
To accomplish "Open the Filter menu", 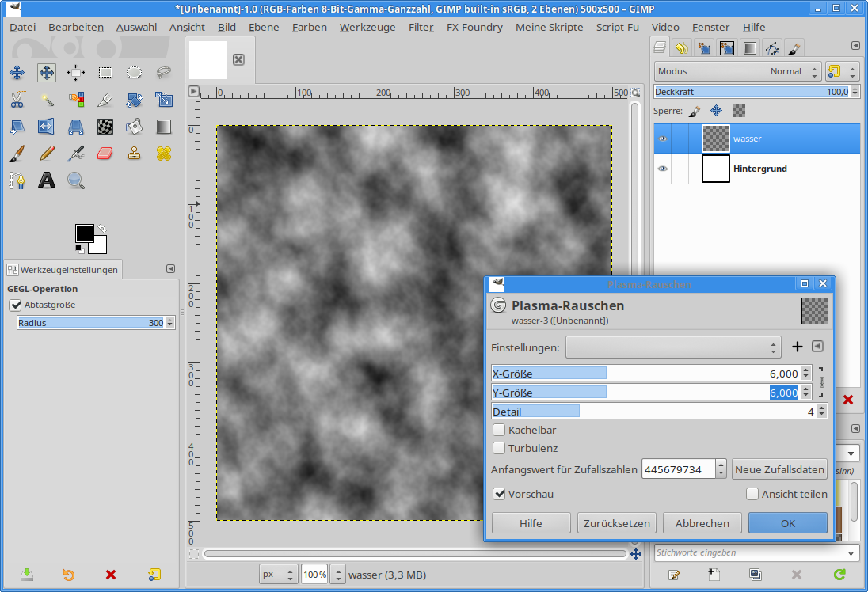I will pos(421,27).
